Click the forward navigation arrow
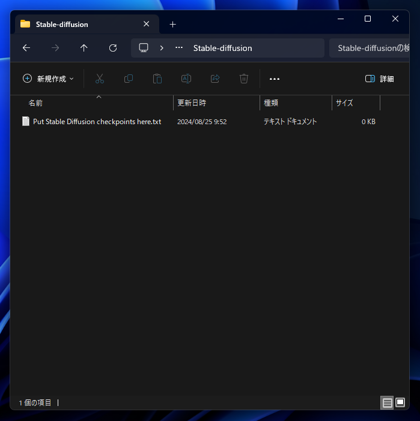The image size is (420, 421). tap(55, 48)
